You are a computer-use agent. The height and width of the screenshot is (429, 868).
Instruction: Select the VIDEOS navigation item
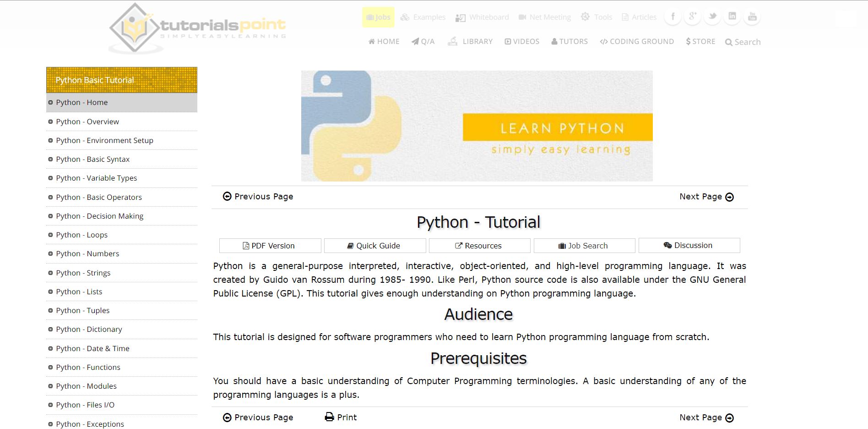(x=522, y=42)
